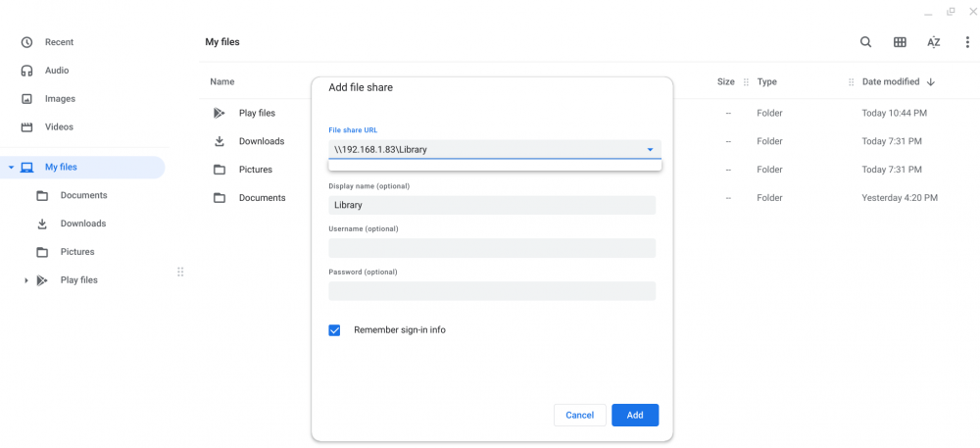
Task: Toggle Remember sign-in info checkbox
Action: 334,330
